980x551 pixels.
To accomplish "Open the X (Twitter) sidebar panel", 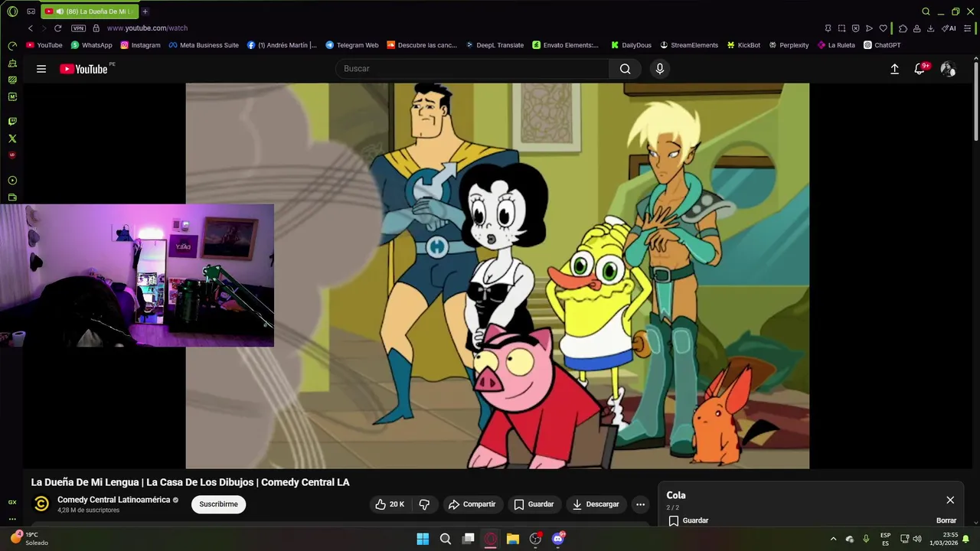I will tap(12, 139).
